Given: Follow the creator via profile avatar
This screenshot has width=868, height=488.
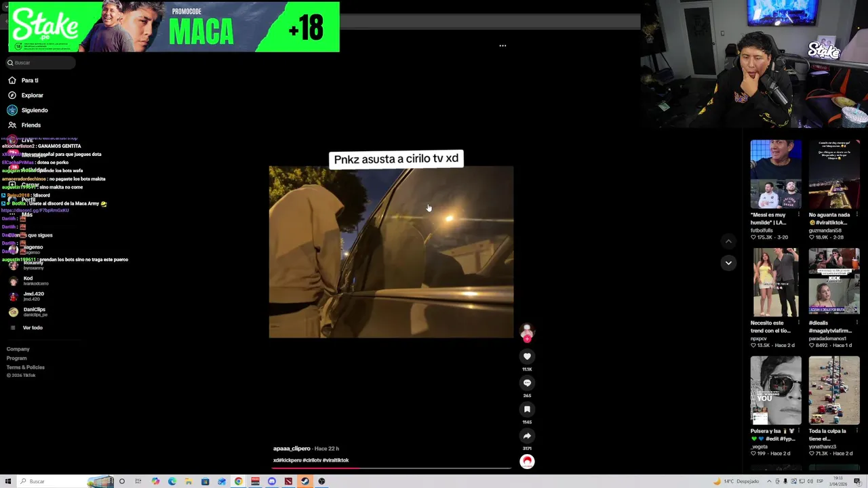Looking at the screenshot, I should click(x=527, y=333).
